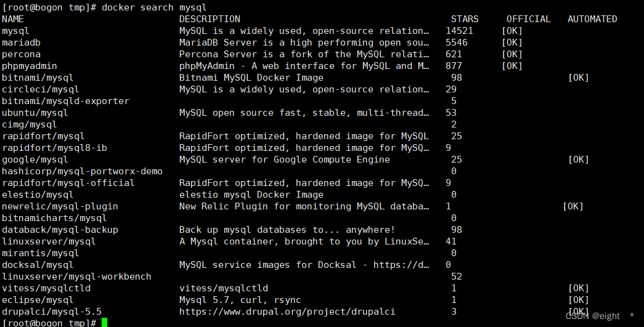
Task: Select linuxserver/mysql-workbench entry
Action: [76, 277]
